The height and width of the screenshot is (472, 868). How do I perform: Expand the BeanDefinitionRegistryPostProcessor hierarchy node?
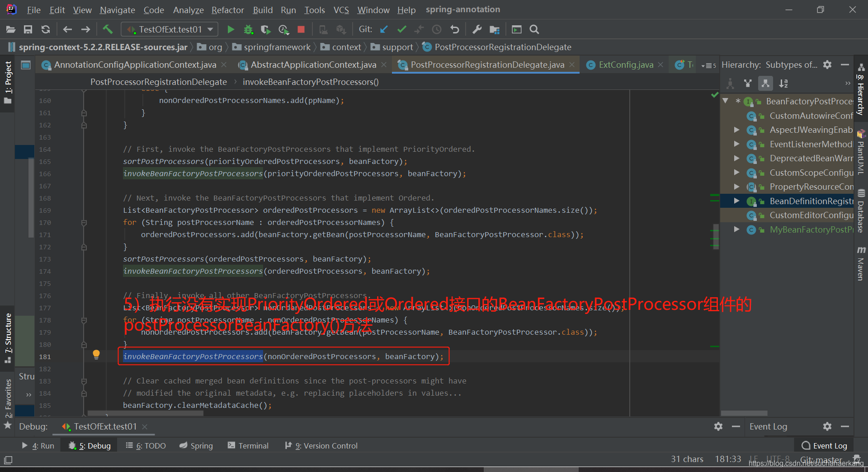click(x=736, y=201)
